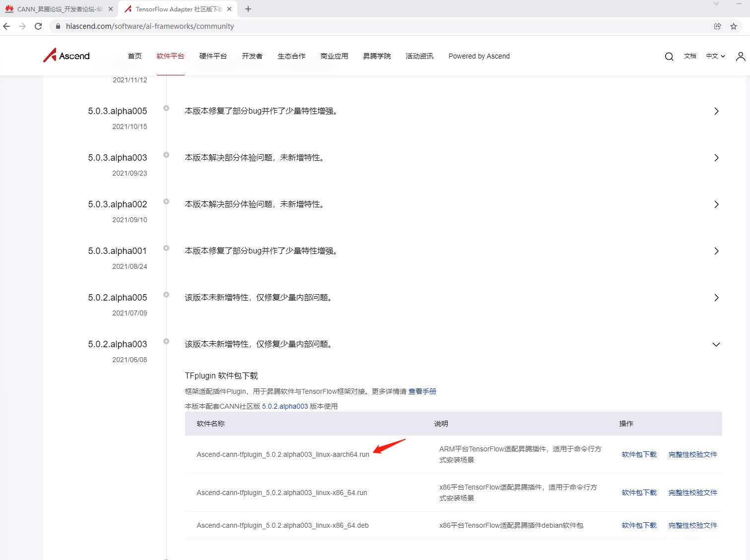The width and height of the screenshot is (750, 560).
Task: Open the CANN 5.0.2.alpha003 version link
Action: tap(285, 406)
